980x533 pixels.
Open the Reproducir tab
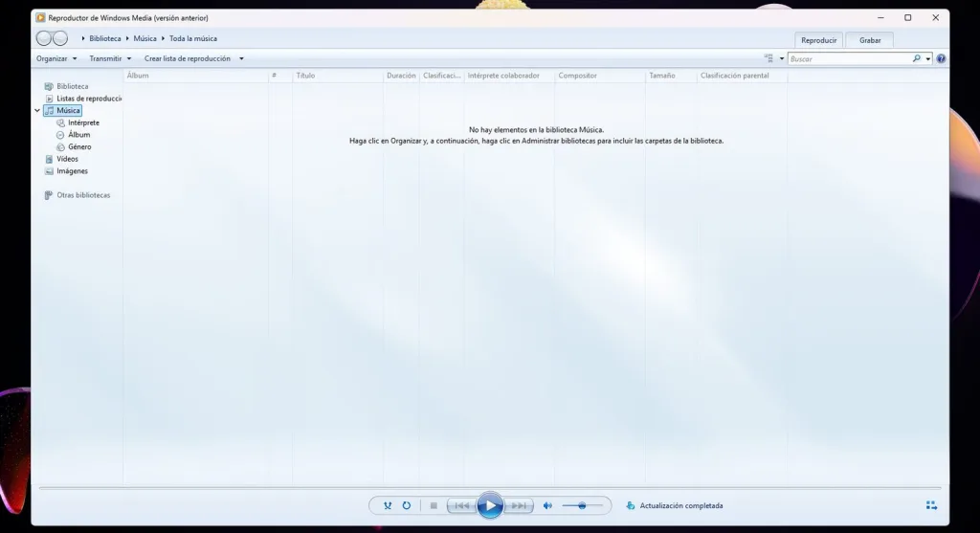coord(819,40)
